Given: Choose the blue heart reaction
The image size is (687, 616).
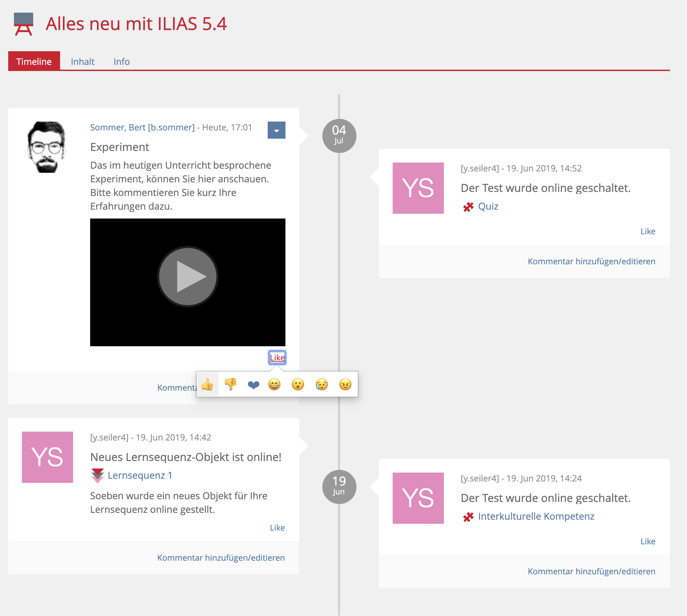Looking at the screenshot, I should tap(253, 385).
